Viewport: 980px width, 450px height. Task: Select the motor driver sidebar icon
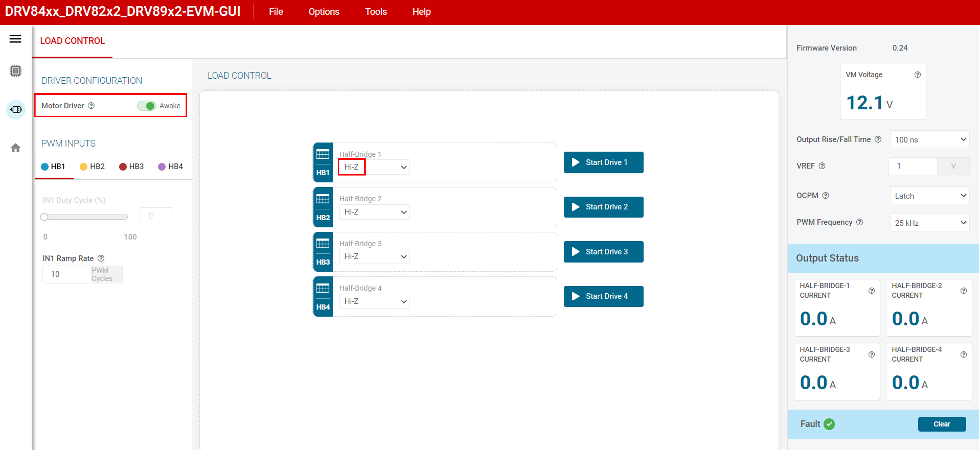(x=16, y=109)
